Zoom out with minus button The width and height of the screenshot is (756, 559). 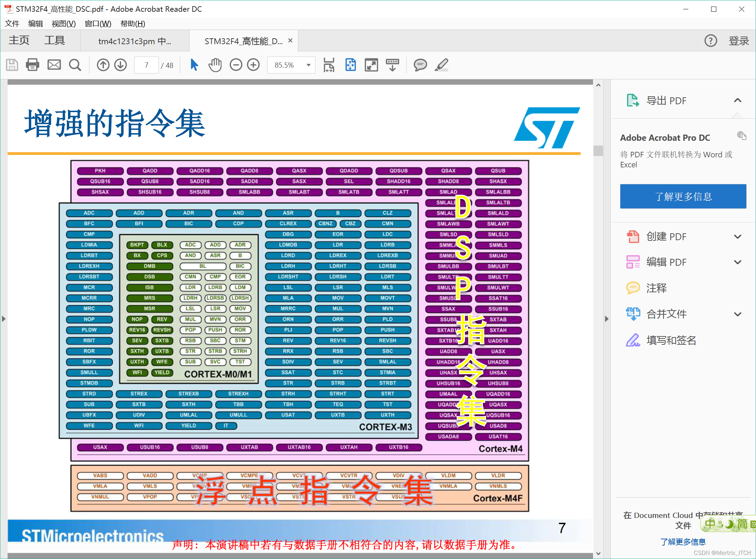coord(236,65)
